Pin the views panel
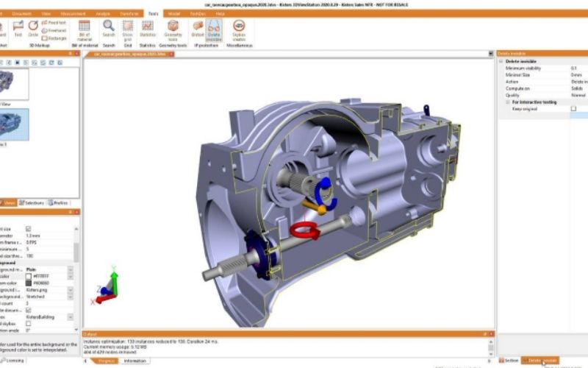The width and height of the screenshot is (588, 368). click(x=70, y=54)
